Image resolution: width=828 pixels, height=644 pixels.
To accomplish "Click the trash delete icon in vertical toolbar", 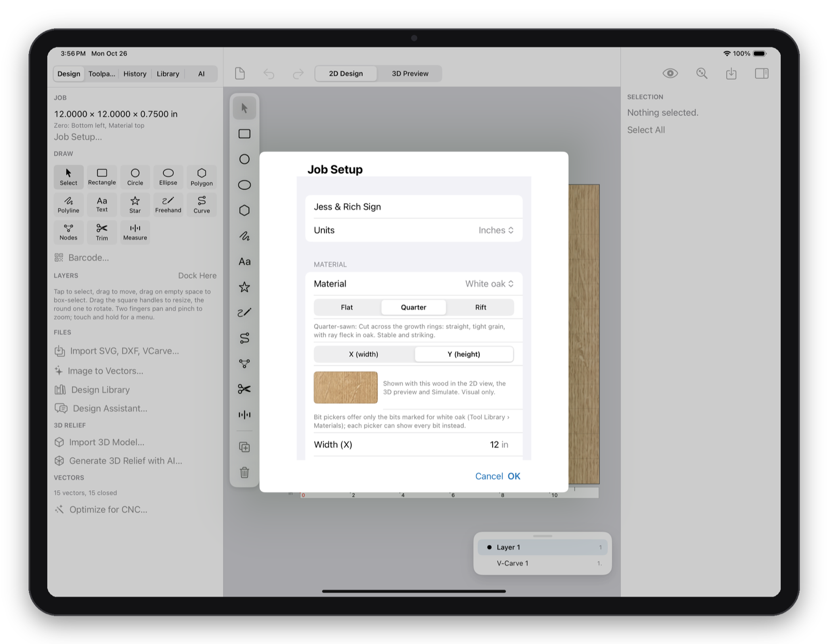I will [244, 472].
